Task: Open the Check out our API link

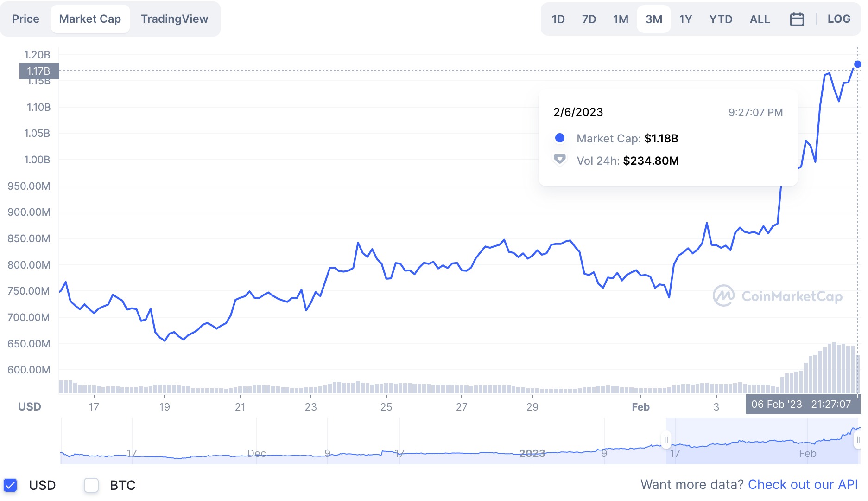Action: tap(803, 484)
